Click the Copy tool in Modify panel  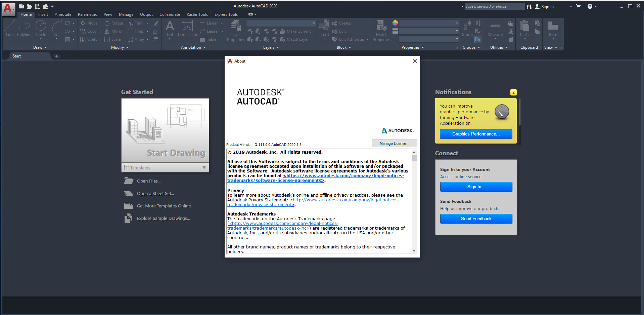(89, 31)
